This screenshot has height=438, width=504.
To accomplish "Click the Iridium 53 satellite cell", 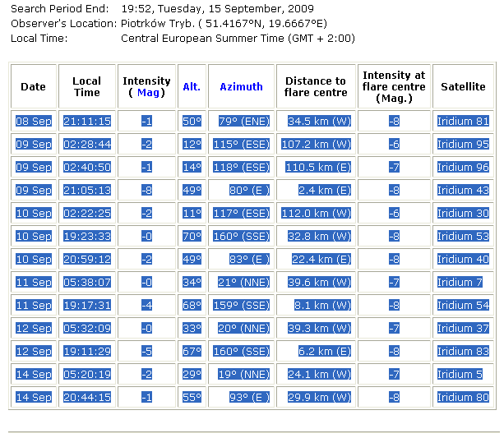I will 463,236.
